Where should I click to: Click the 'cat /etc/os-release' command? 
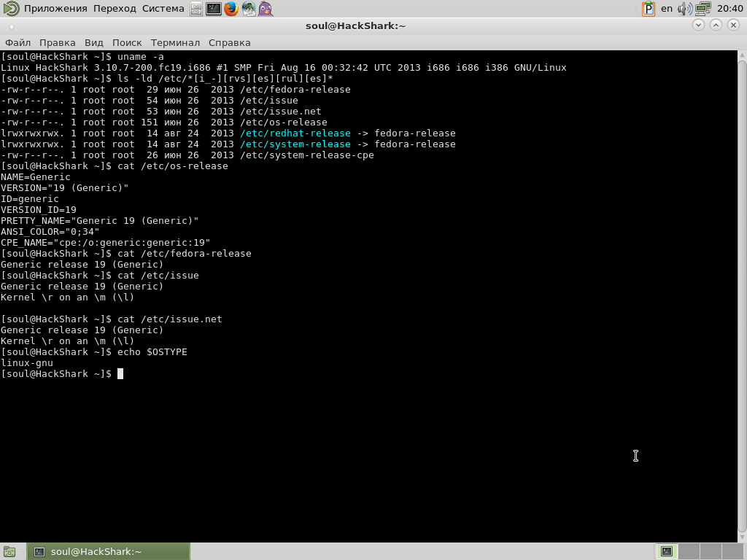click(x=173, y=166)
